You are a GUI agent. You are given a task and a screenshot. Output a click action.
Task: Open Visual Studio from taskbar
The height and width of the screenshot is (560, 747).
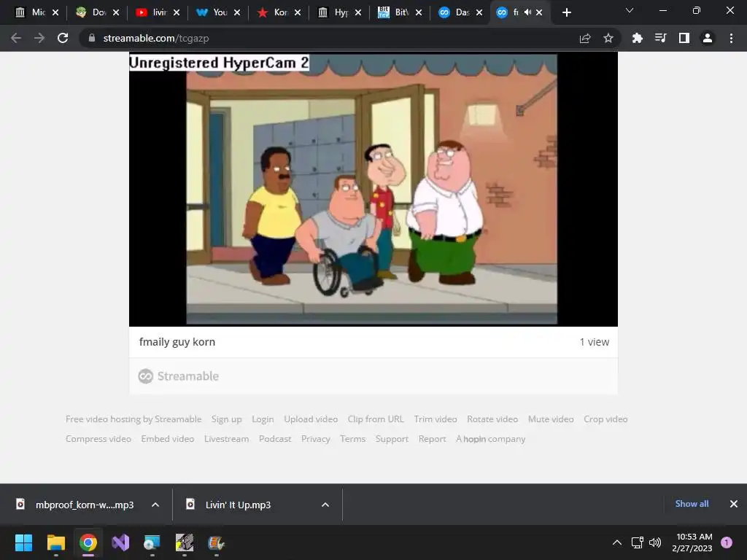coord(120,542)
